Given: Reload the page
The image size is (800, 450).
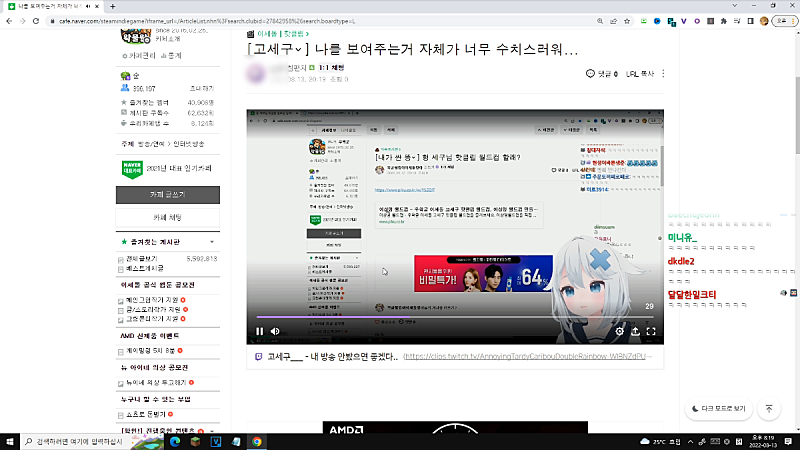Looking at the screenshot, I should click(x=36, y=21).
